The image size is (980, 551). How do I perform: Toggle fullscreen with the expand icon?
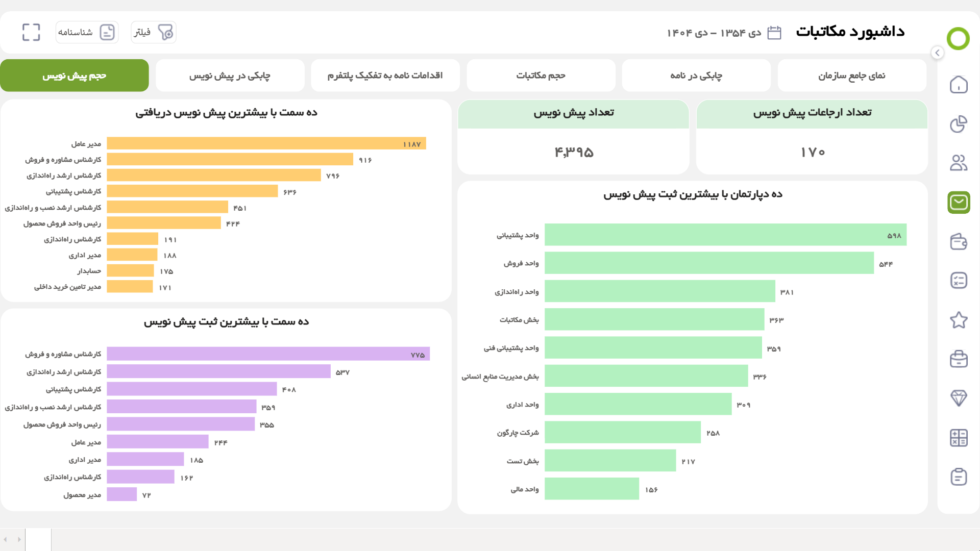31,32
